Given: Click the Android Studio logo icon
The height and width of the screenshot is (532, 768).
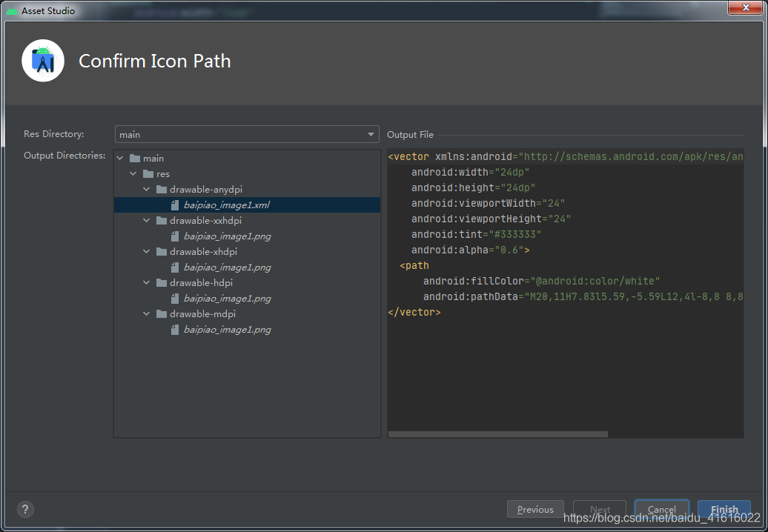Looking at the screenshot, I should (43, 61).
